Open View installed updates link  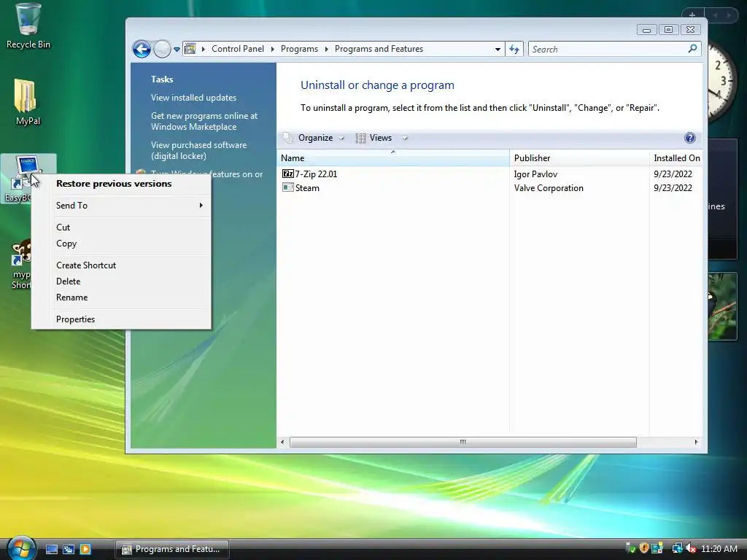[193, 98]
